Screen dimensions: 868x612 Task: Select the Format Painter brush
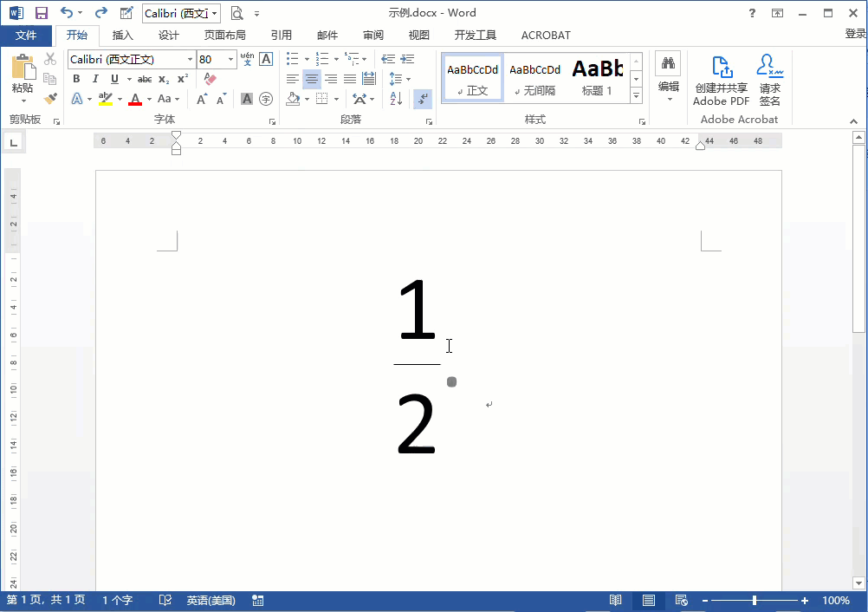tap(50, 99)
